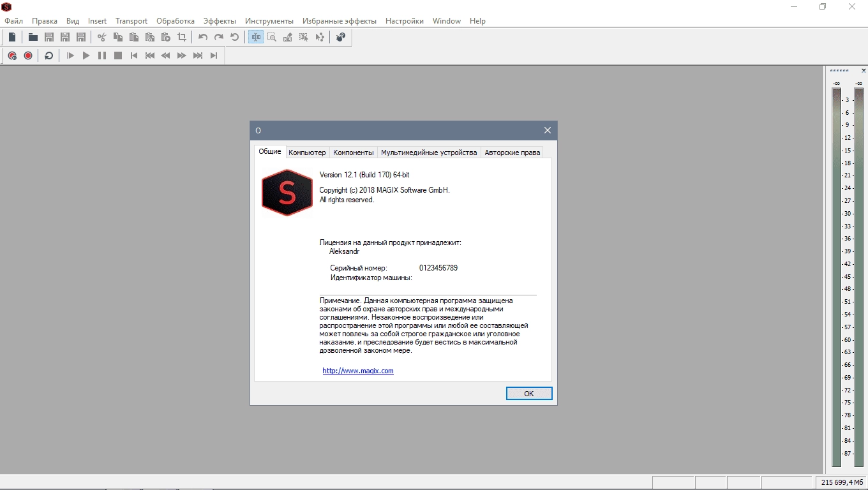Undo the last action
The width and height of the screenshot is (868, 490).
coord(203,37)
